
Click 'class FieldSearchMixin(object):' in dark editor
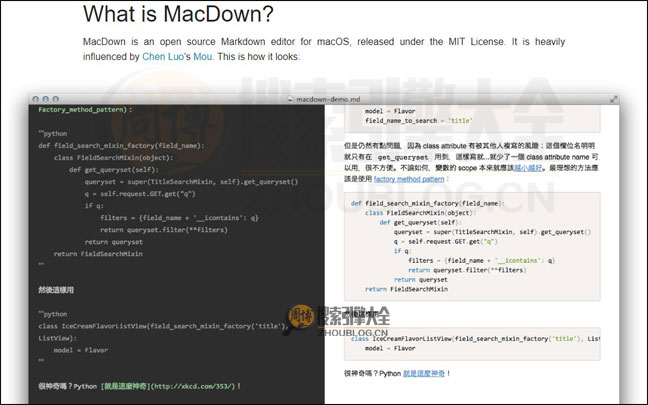tap(114, 157)
